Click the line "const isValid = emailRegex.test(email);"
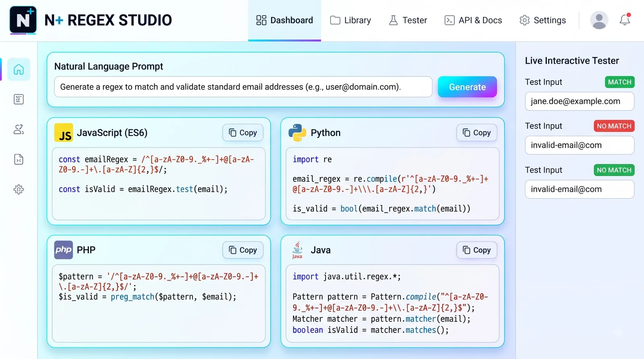This screenshot has width=644, height=359. click(143, 189)
